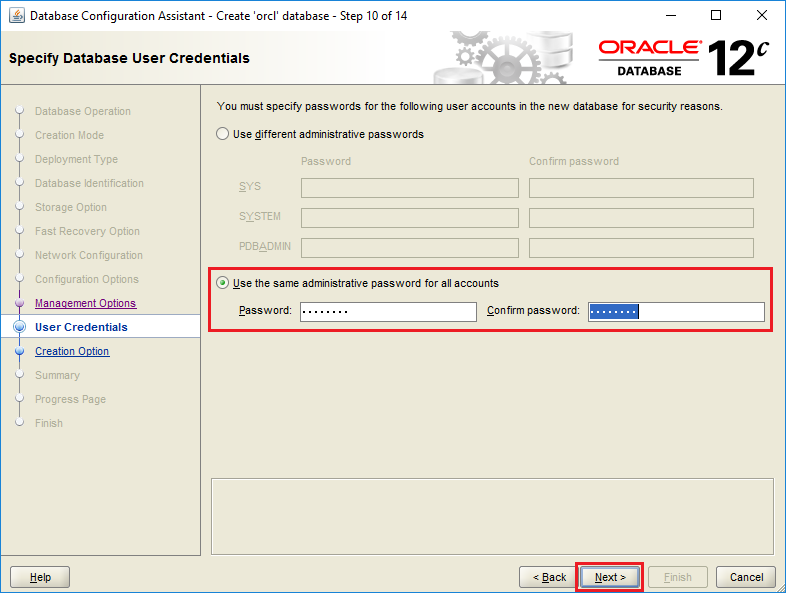The image size is (786, 593).
Task: Click the Finish step label in sidebar
Action: (49, 424)
